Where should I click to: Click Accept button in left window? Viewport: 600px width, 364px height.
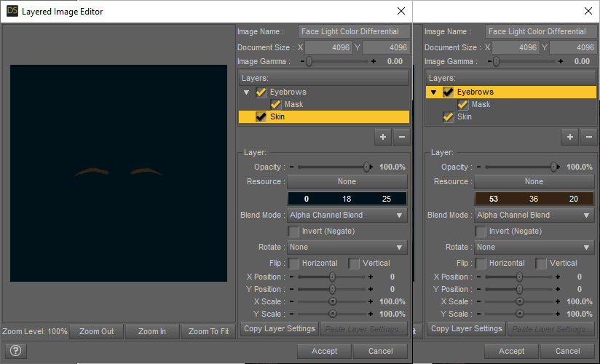[325, 351]
